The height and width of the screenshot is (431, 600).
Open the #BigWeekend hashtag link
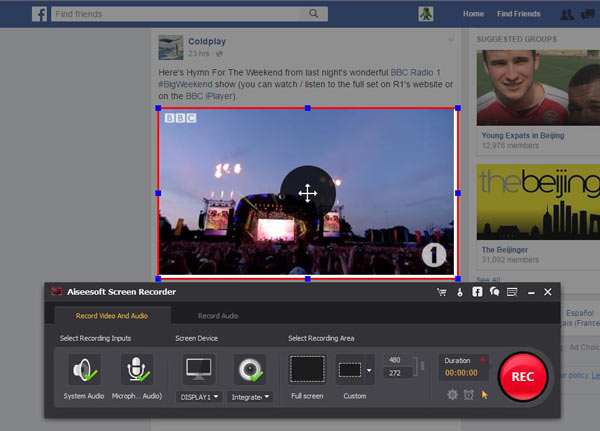coord(185,84)
